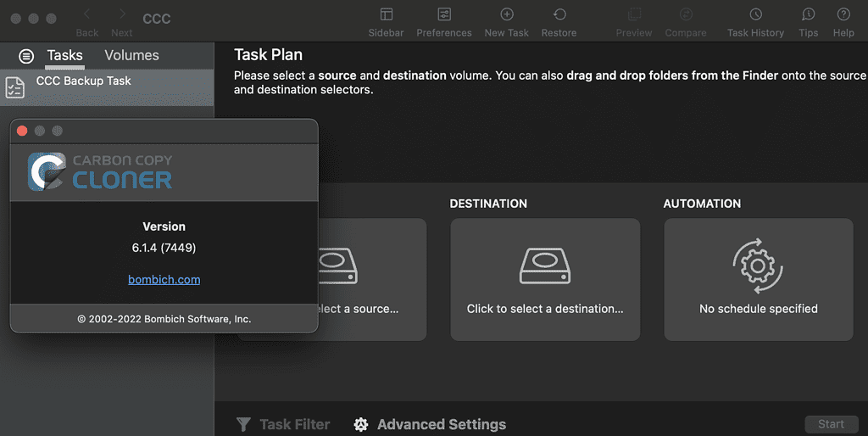Open the Automation schedule selector
The image size is (868, 436).
[x=759, y=280]
